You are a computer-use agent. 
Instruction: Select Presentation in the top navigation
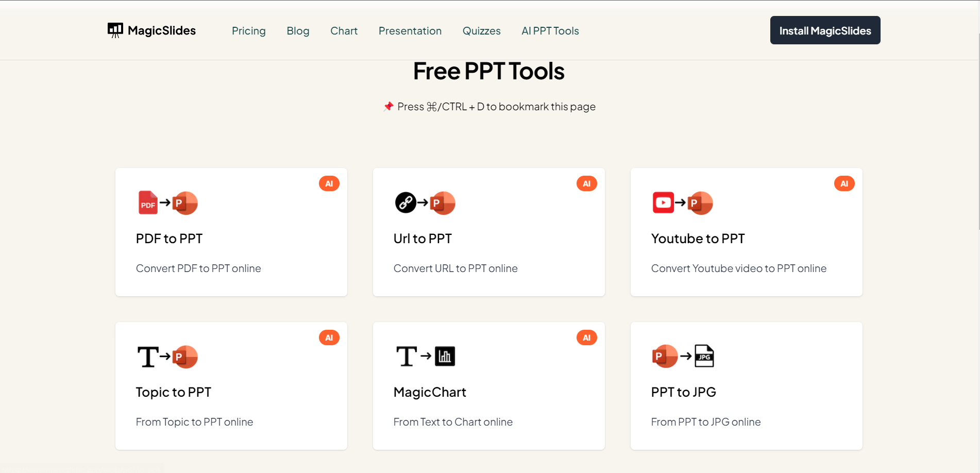(x=410, y=31)
